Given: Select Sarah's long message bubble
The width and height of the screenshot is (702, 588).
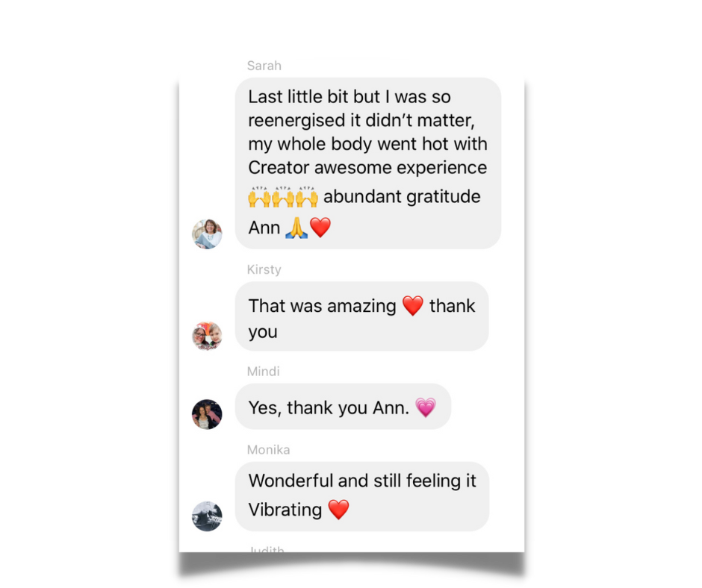Looking at the screenshot, I should point(368,163).
